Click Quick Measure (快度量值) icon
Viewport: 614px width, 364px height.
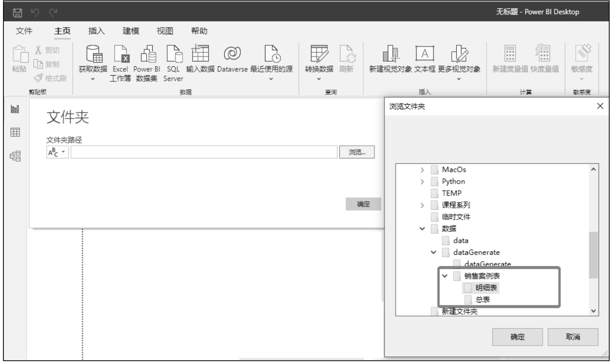pyautogui.click(x=543, y=54)
